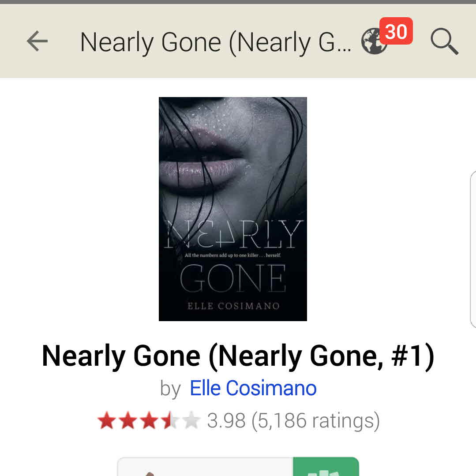Viewport: 476px width, 476px height.
Task: Tap the green shelves icon button
Action: (x=326, y=467)
